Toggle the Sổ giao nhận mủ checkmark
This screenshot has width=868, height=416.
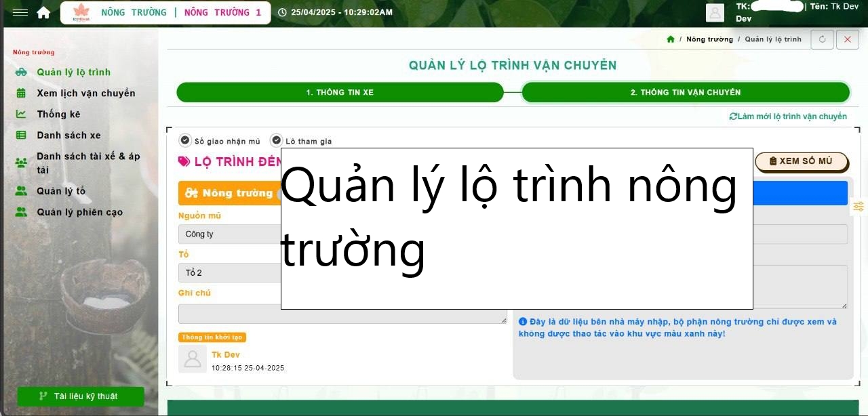(x=184, y=140)
